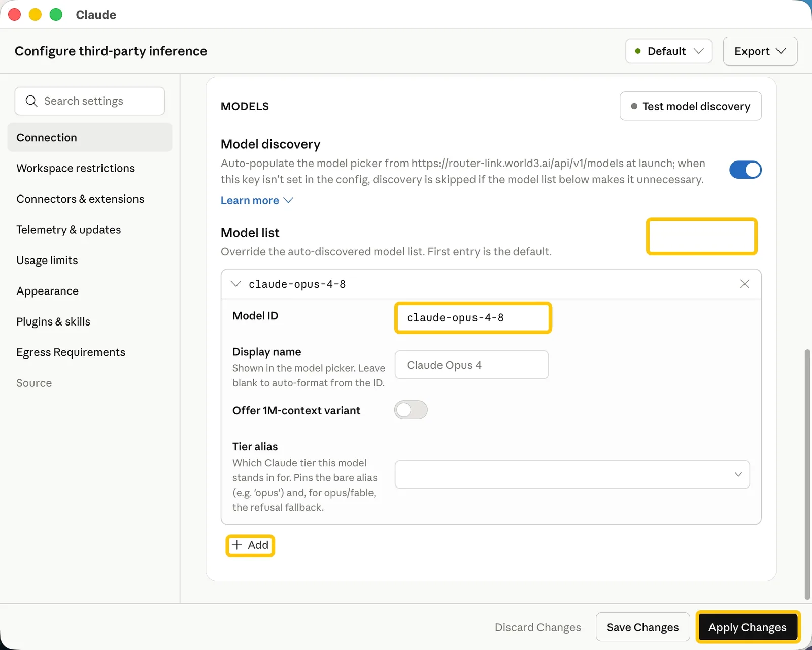Click the 'MODELS' section heading
The height and width of the screenshot is (650, 812).
tap(245, 106)
